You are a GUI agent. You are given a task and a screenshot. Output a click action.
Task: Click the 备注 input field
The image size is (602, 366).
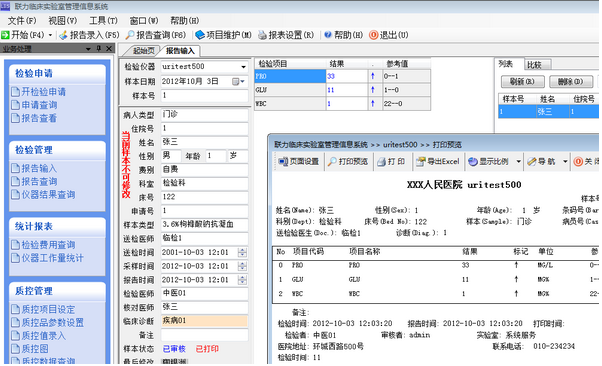(x=204, y=335)
